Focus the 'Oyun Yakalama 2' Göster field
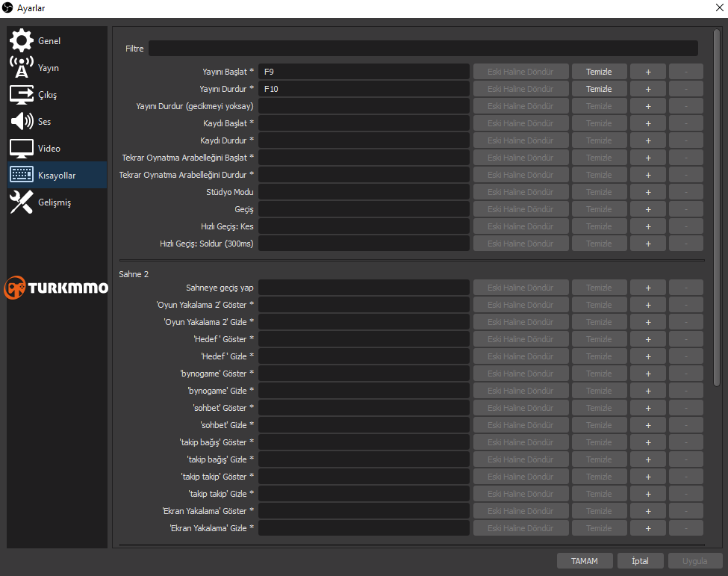Image resolution: width=728 pixels, height=576 pixels. tap(364, 306)
